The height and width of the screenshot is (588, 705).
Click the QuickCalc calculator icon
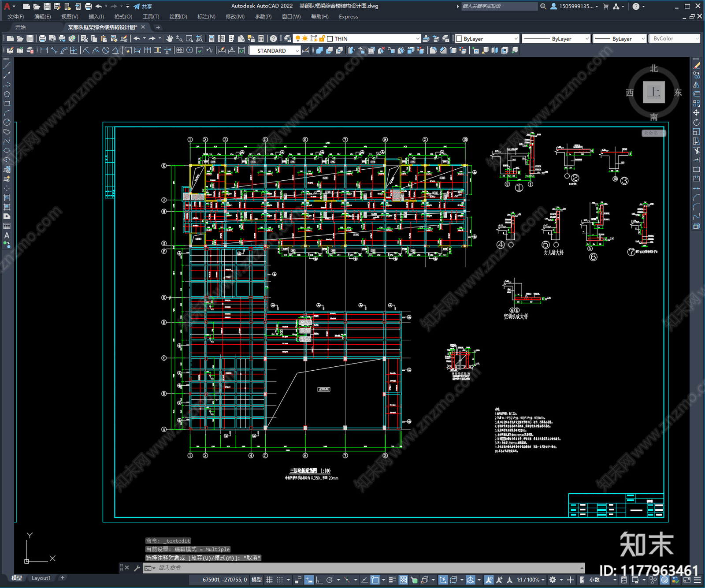pyautogui.click(x=261, y=39)
